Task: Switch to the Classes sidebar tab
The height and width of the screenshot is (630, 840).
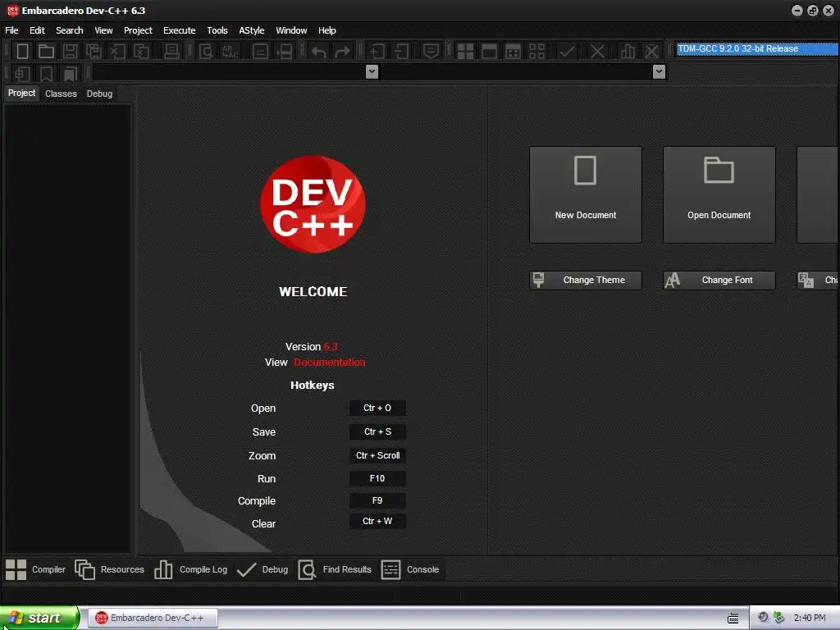Action: tap(61, 94)
